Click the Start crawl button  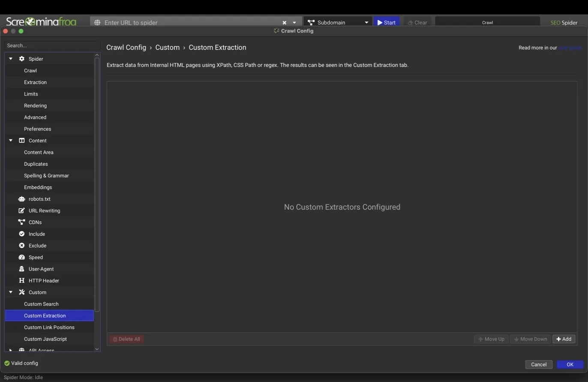387,22
